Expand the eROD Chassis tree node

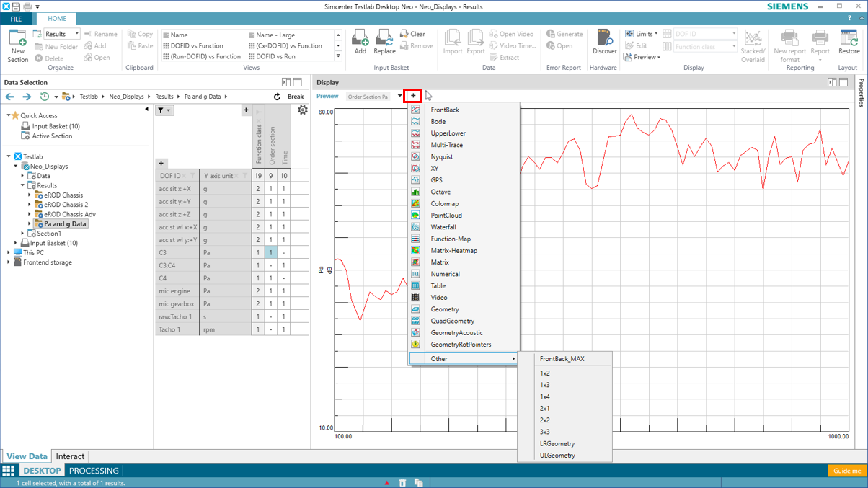click(x=30, y=195)
